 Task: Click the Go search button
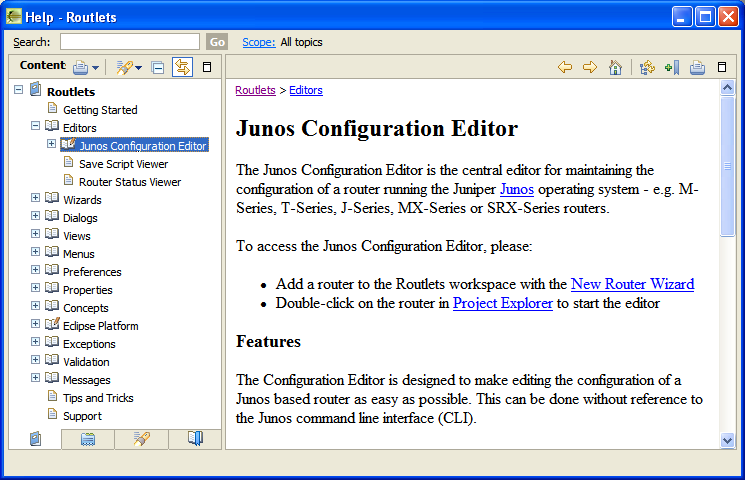click(x=217, y=42)
